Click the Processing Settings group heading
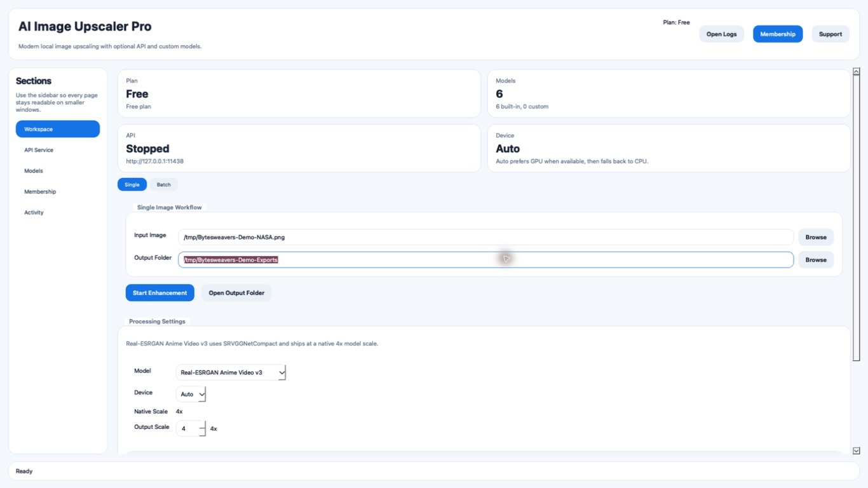The height and width of the screenshot is (488, 868). point(157,322)
